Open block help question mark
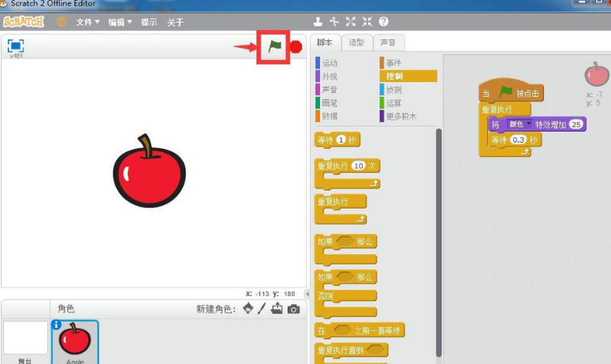The height and width of the screenshot is (364, 611). [383, 22]
